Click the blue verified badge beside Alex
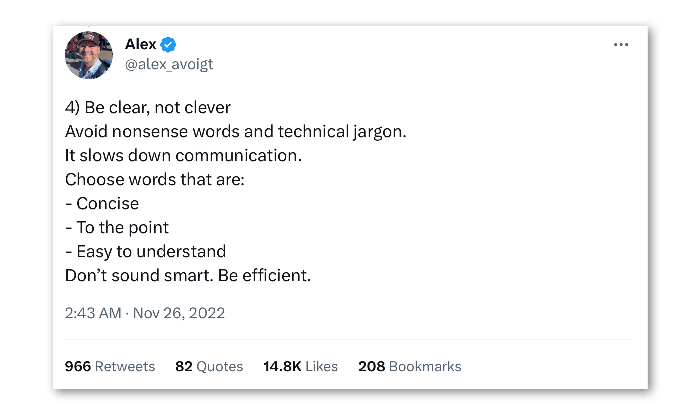 coord(168,45)
